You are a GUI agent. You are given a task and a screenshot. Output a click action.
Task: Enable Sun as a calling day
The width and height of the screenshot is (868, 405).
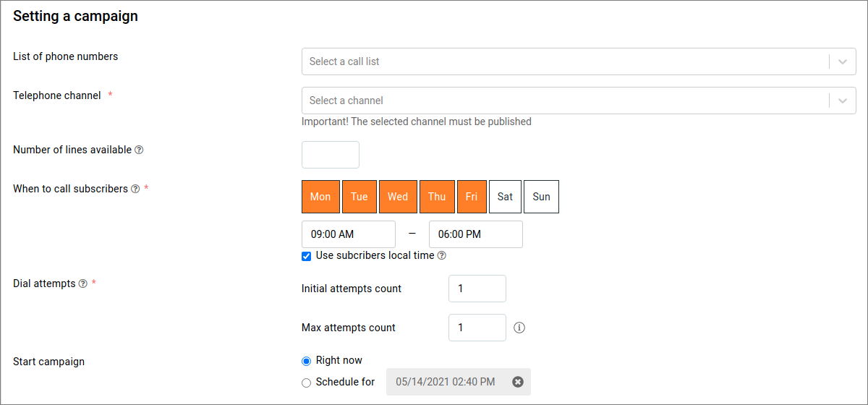click(x=541, y=197)
